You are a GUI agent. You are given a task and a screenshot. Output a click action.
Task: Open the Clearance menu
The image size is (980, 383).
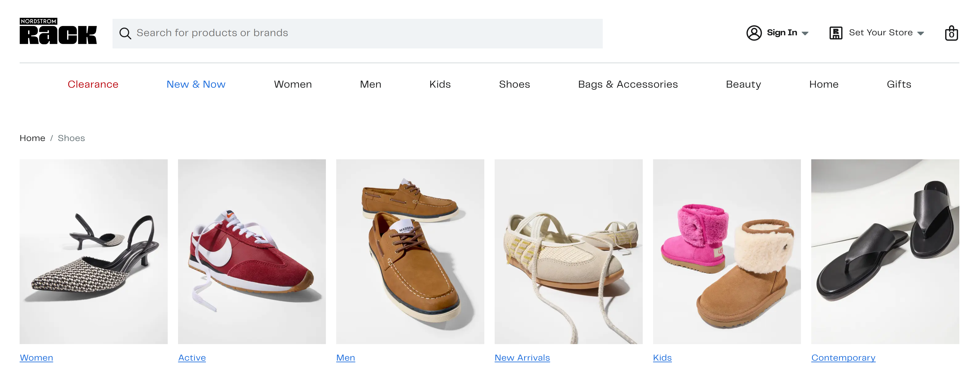point(93,84)
